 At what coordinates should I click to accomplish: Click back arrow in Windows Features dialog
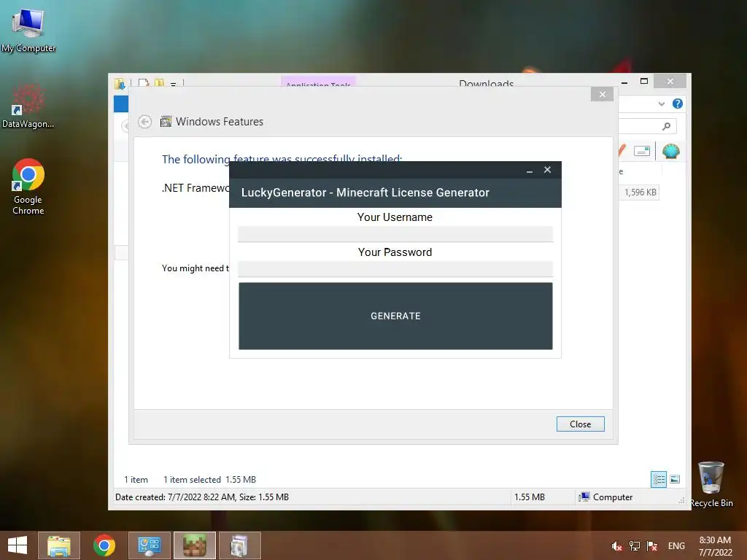coord(145,122)
